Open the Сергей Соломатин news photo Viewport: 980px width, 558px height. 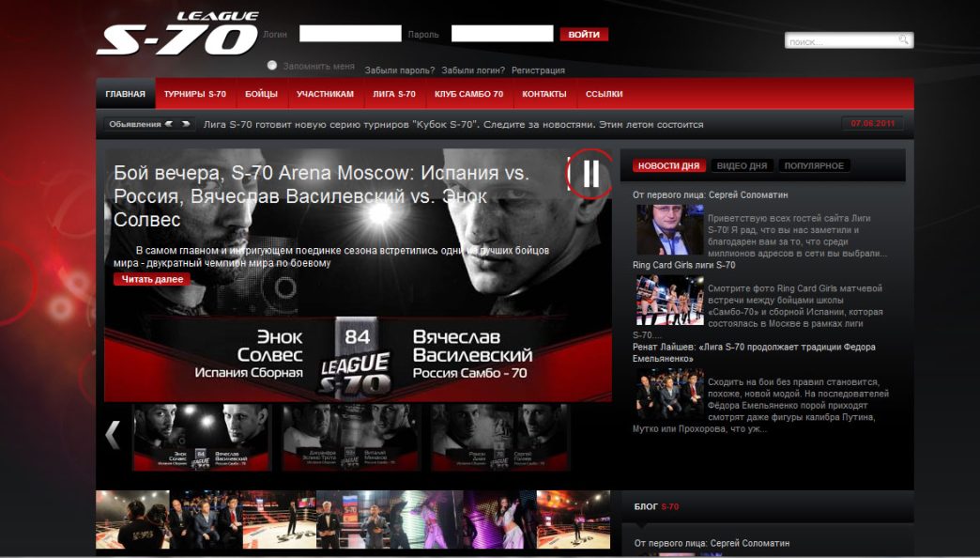tap(669, 230)
